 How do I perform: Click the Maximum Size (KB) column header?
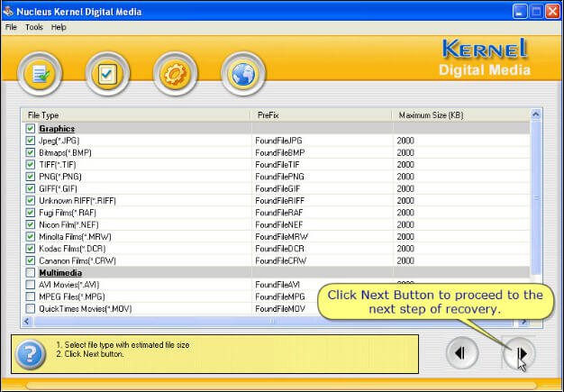pos(461,115)
